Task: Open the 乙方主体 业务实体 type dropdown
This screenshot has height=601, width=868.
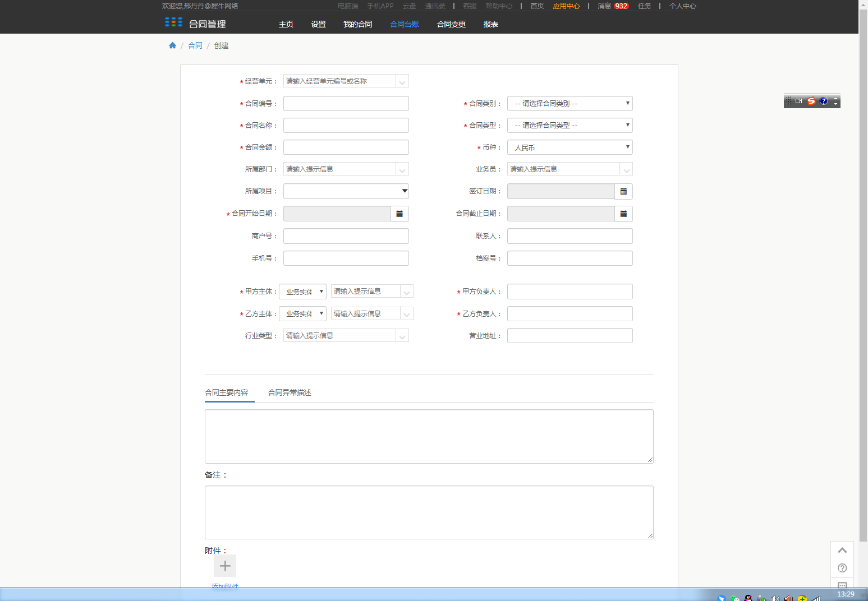Action: point(302,313)
